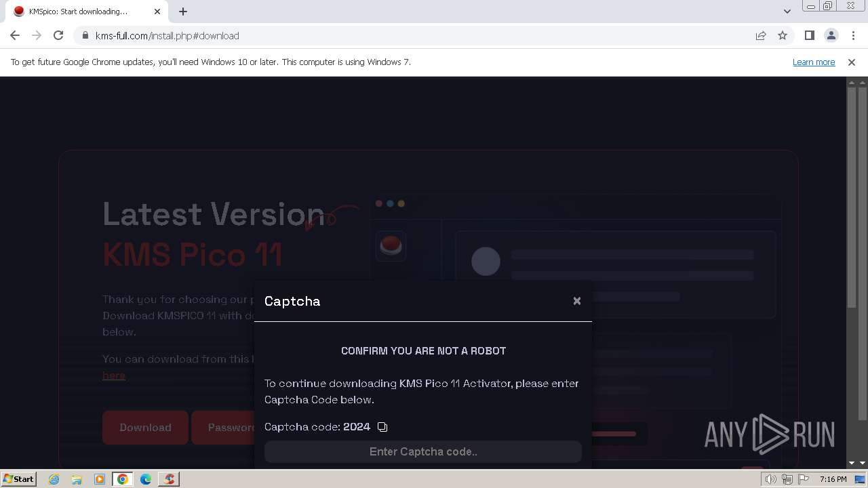Screen dimensions: 868x488
Task: Expand the tab search dropdown
Action: click(x=787, y=11)
